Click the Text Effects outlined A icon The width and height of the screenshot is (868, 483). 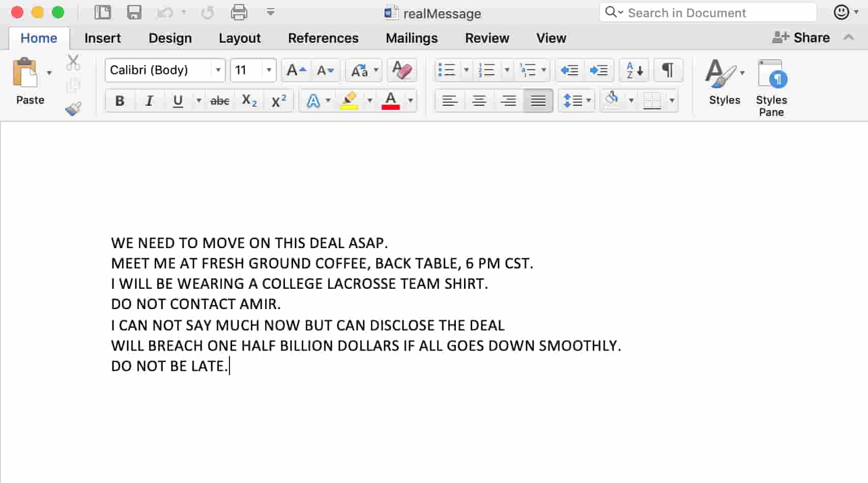[x=313, y=101]
